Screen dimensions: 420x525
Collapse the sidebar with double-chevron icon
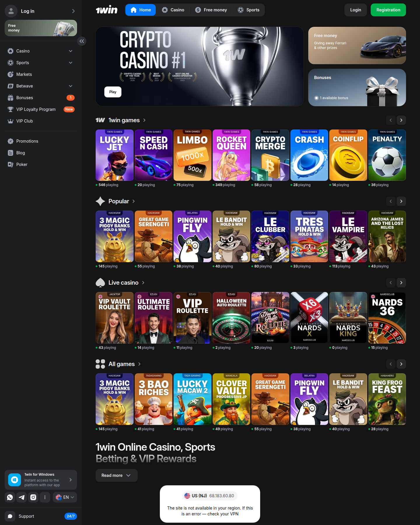pyautogui.click(x=82, y=41)
